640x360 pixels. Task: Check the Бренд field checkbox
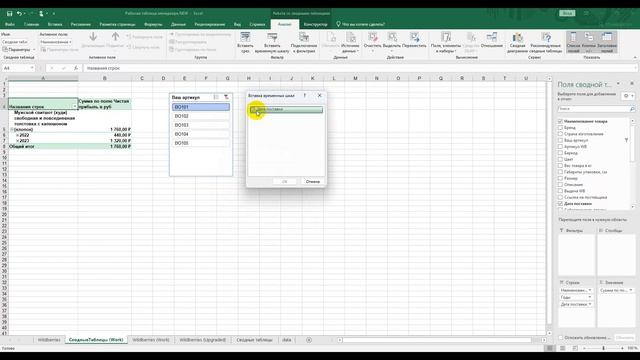(x=560, y=128)
